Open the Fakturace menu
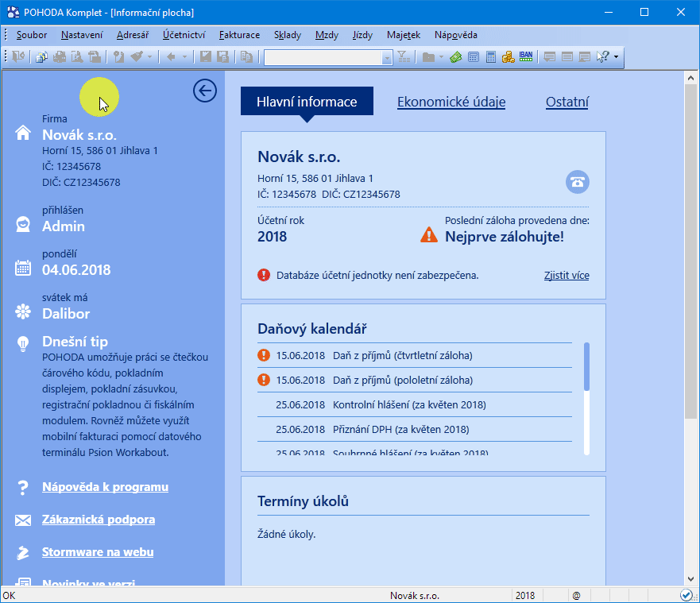700x603 pixels. [239, 35]
